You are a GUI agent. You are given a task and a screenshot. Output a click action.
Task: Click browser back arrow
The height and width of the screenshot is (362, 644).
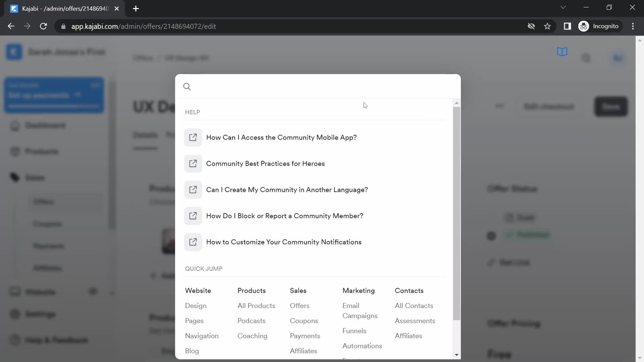[x=11, y=26]
